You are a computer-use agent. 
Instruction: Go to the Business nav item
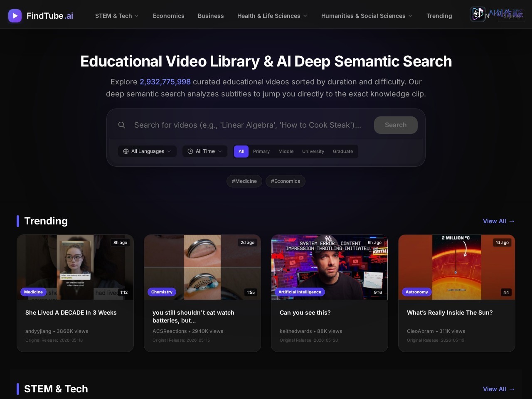[211, 16]
